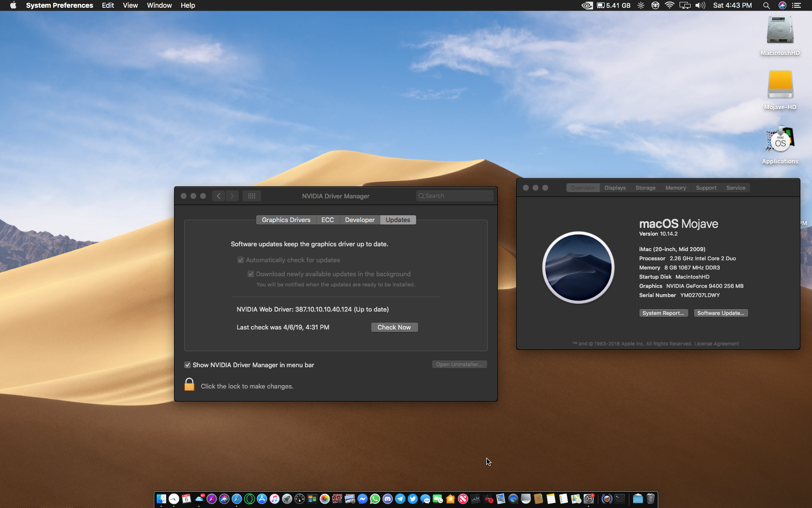Viewport: 812px width, 508px height.
Task: Toggle Download newly available updates checkbox
Action: pos(251,274)
